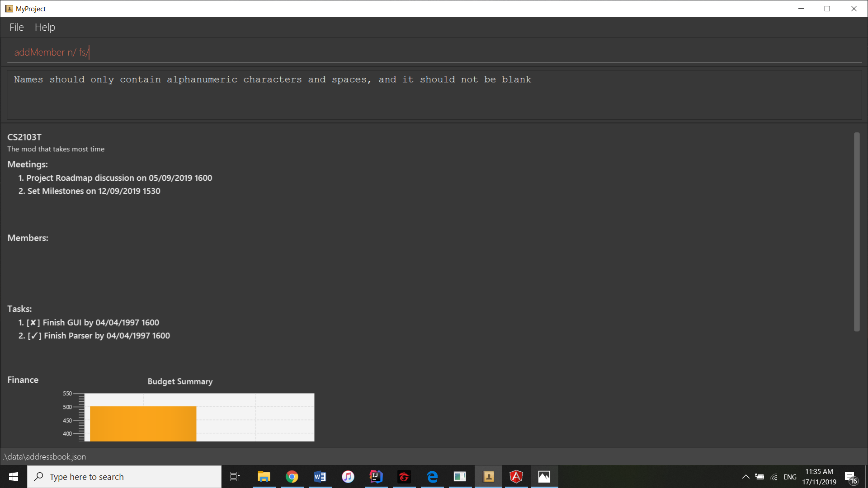
Task: Open the notification center
Action: 850,477
